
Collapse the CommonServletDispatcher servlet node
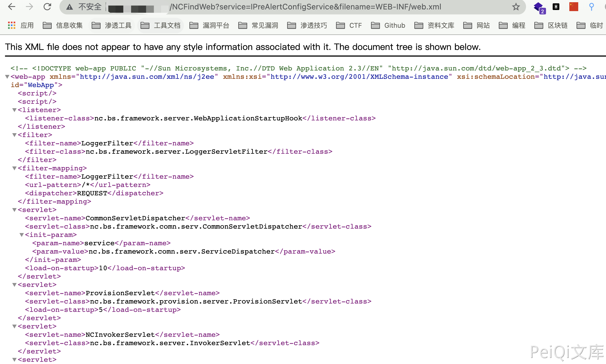tap(14, 210)
